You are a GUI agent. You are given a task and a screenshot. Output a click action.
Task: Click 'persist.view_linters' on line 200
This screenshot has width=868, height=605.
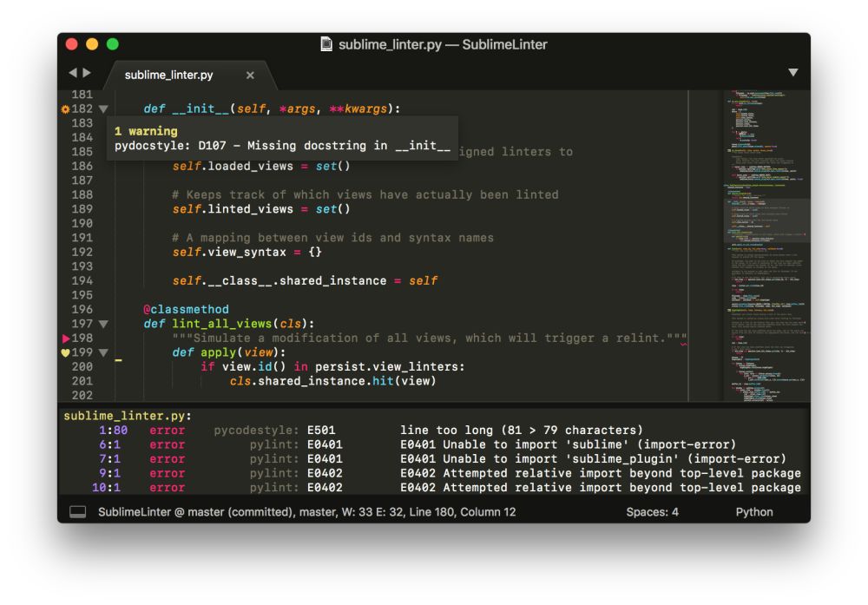pos(387,367)
